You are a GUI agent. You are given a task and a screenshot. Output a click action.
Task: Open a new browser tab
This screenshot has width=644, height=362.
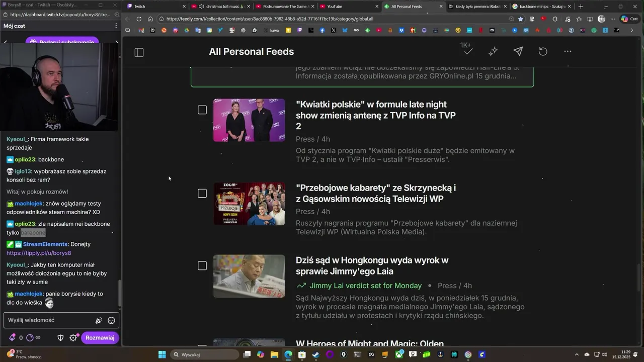coord(581,7)
